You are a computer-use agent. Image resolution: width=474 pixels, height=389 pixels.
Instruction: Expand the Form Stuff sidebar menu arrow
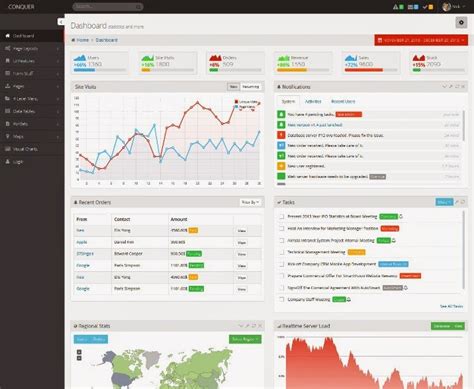coord(58,74)
